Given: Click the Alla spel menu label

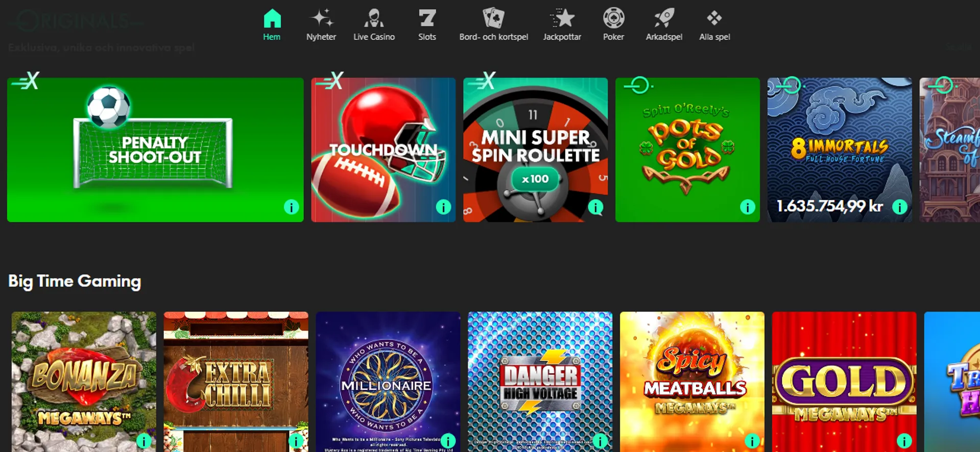Looking at the screenshot, I should [714, 37].
